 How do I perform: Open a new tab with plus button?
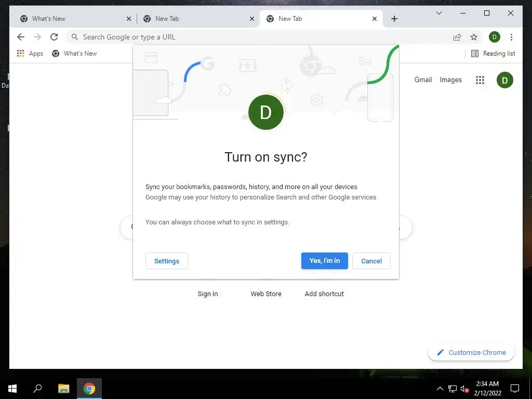[x=394, y=19]
